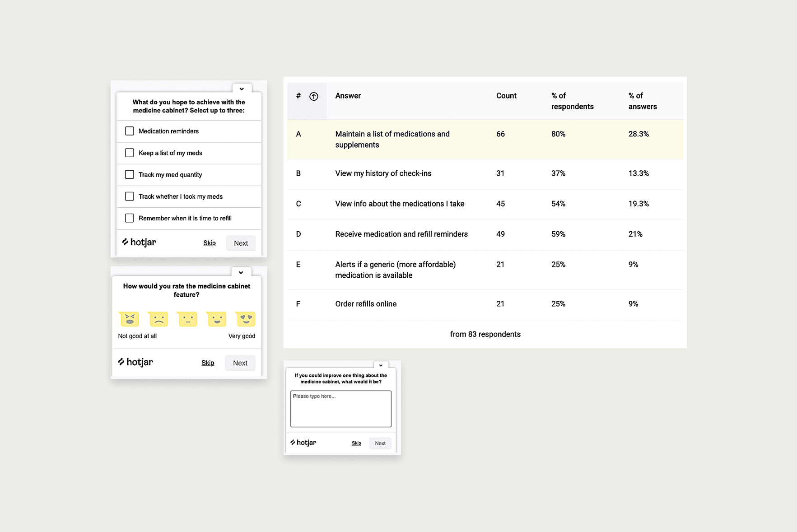Click the Answer column header
This screenshot has width=797, height=532.
348,96
